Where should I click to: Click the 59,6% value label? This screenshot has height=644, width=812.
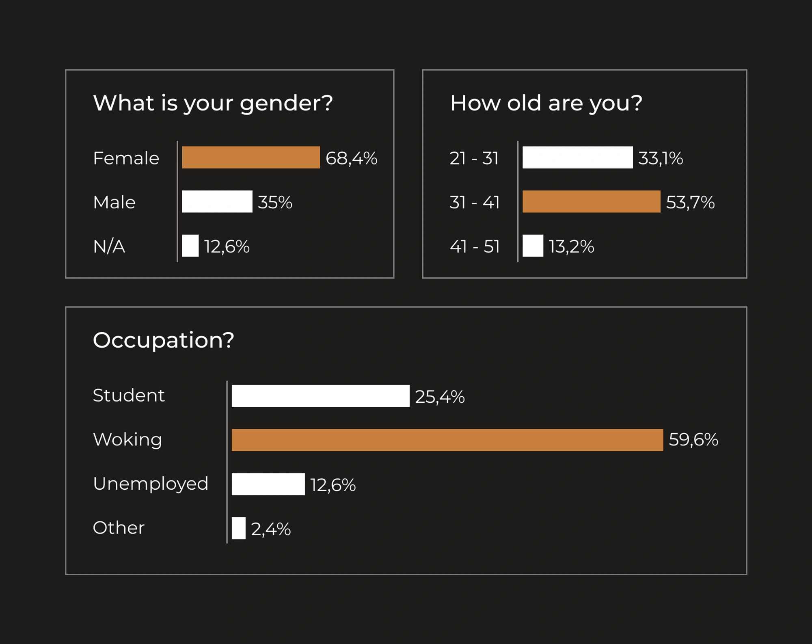[x=693, y=440]
